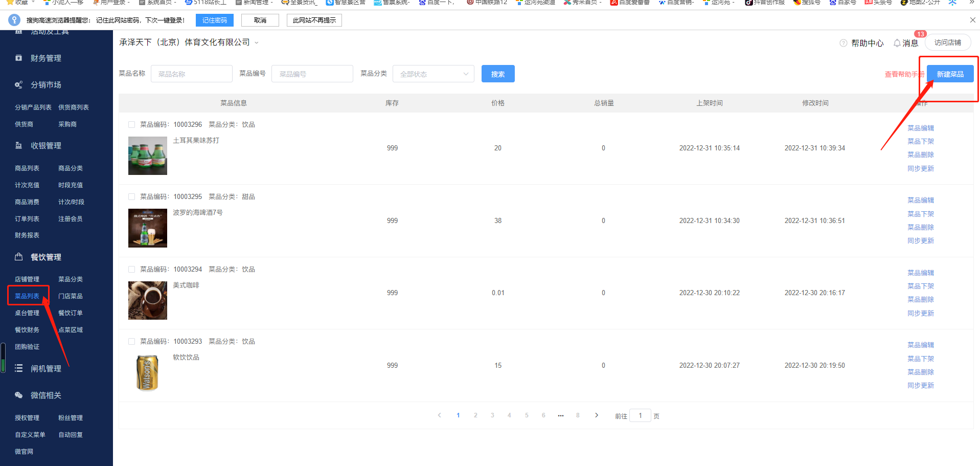Click the catering management bag icon

tap(18, 257)
